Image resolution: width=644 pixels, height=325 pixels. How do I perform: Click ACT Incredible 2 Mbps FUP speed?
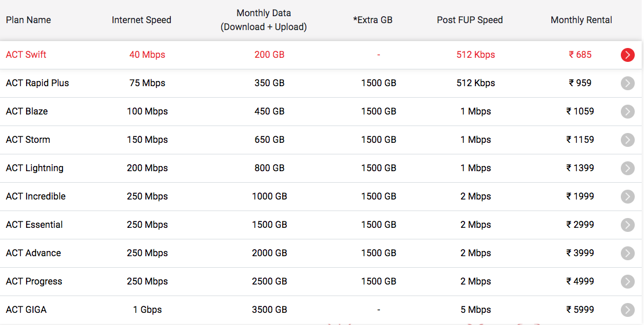point(475,196)
